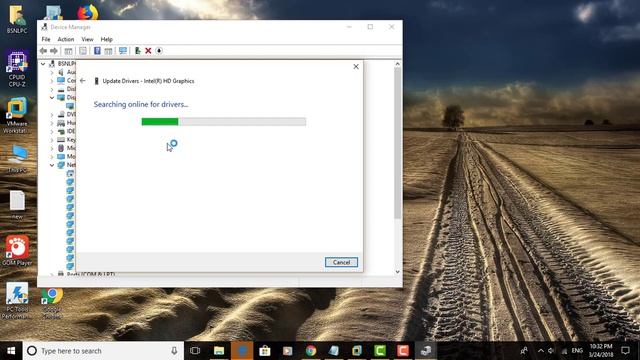This screenshot has width=640, height=360.
Task: Click the Device Manager taskbar icon
Action: pos(426,351)
